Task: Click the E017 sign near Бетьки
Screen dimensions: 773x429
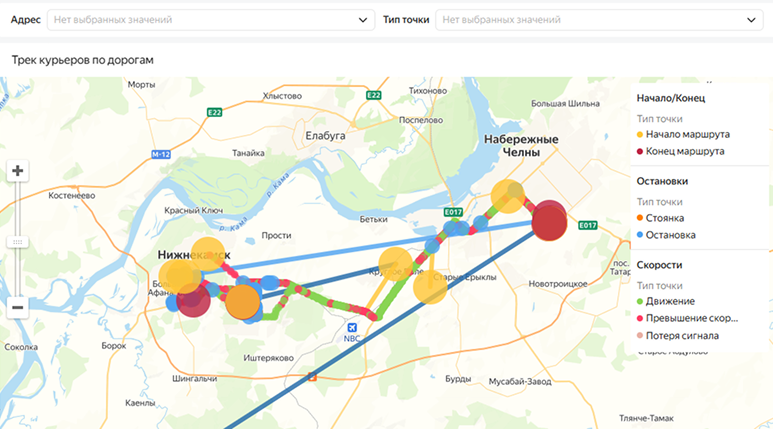Action: [x=453, y=212]
